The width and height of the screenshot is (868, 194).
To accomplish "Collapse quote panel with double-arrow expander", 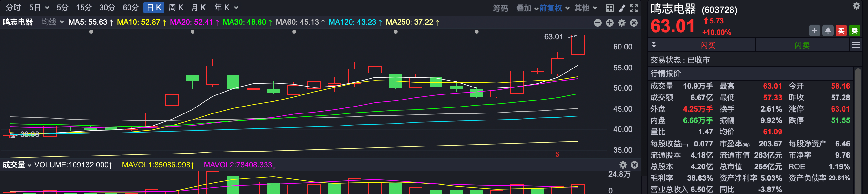I will pos(654,44).
